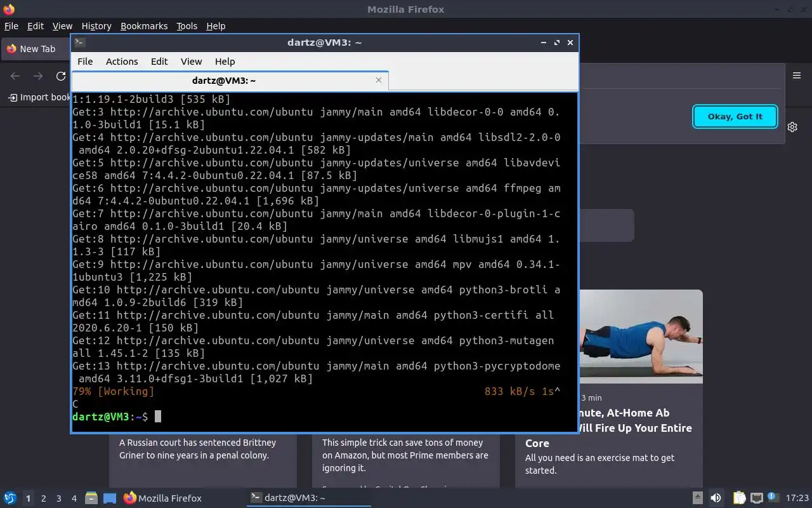Open the terminal's Actions menu
Image resolution: width=812 pixels, height=508 pixels.
[122, 62]
